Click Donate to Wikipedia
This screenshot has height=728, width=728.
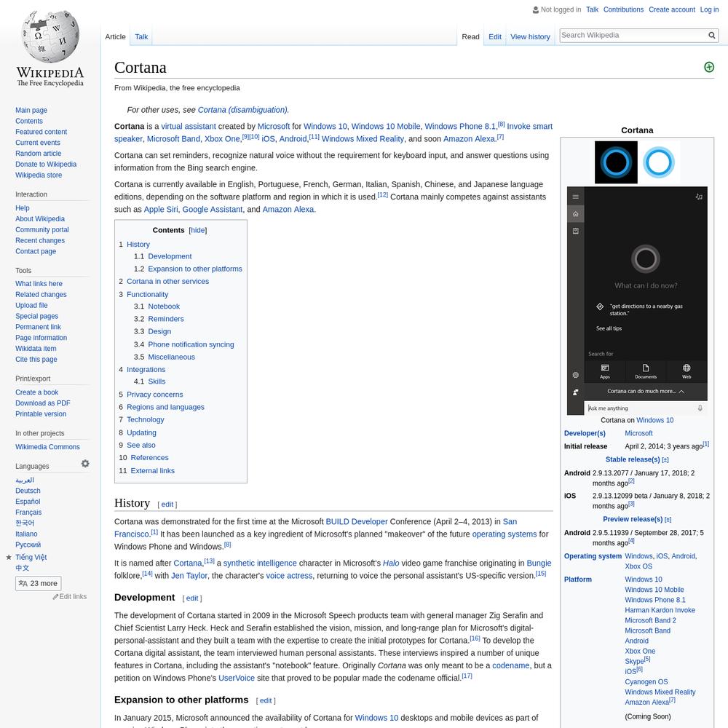click(46, 165)
